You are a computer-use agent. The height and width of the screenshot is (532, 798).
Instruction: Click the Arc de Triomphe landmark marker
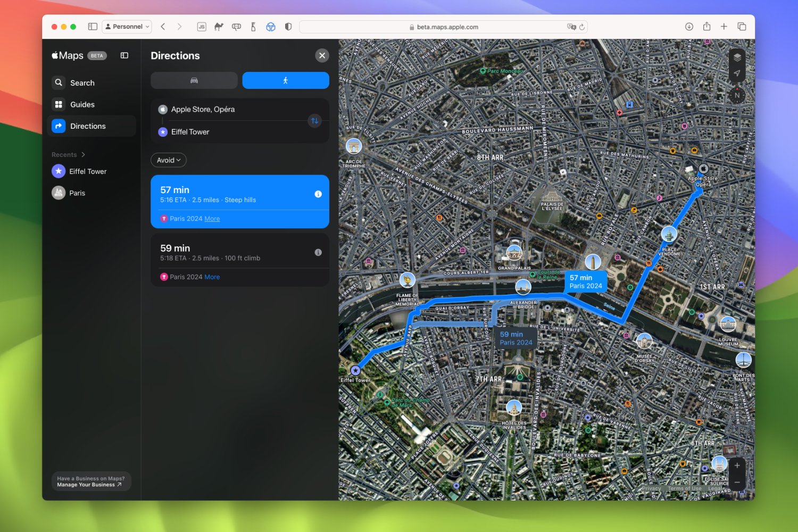click(x=354, y=146)
